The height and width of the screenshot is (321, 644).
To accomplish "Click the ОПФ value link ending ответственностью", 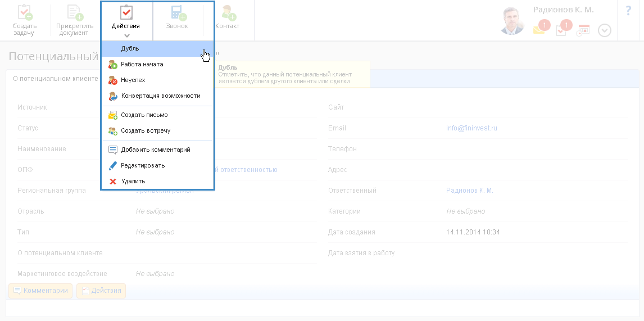I will [246, 170].
